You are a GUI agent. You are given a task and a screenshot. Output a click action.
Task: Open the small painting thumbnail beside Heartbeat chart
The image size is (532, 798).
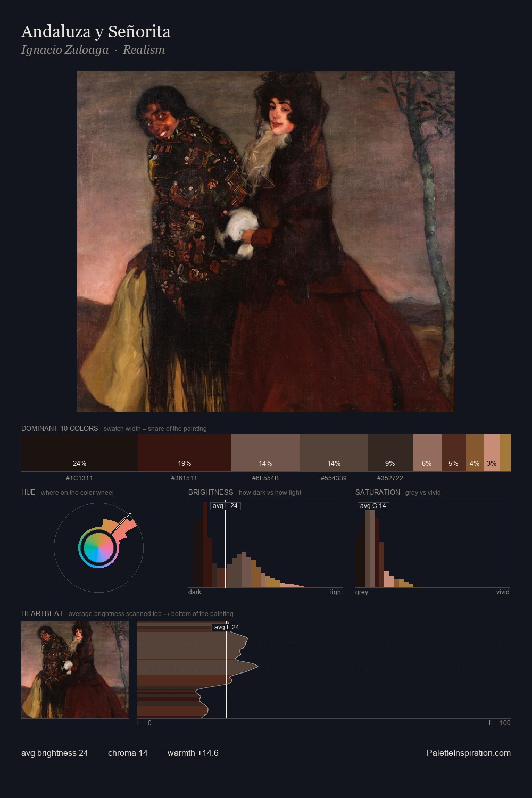click(x=75, y=670)
